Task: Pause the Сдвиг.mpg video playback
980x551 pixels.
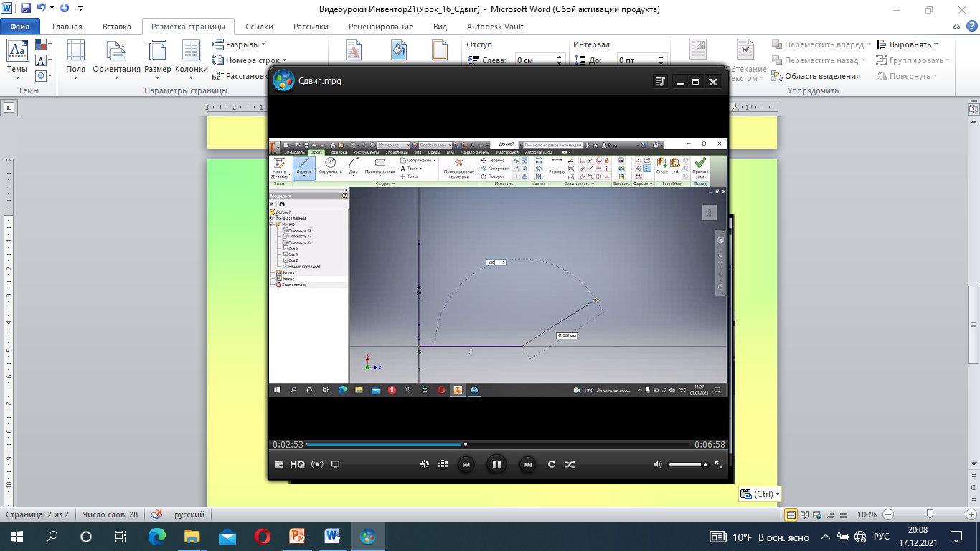Action: click(x=496, y=464)
